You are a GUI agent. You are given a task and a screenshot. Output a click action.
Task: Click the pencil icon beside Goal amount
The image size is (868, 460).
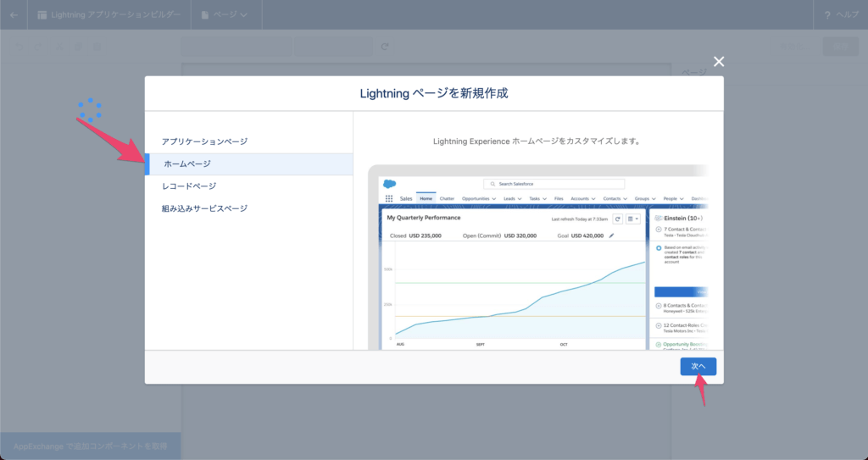pyautogui.click(x=611, y=236)
